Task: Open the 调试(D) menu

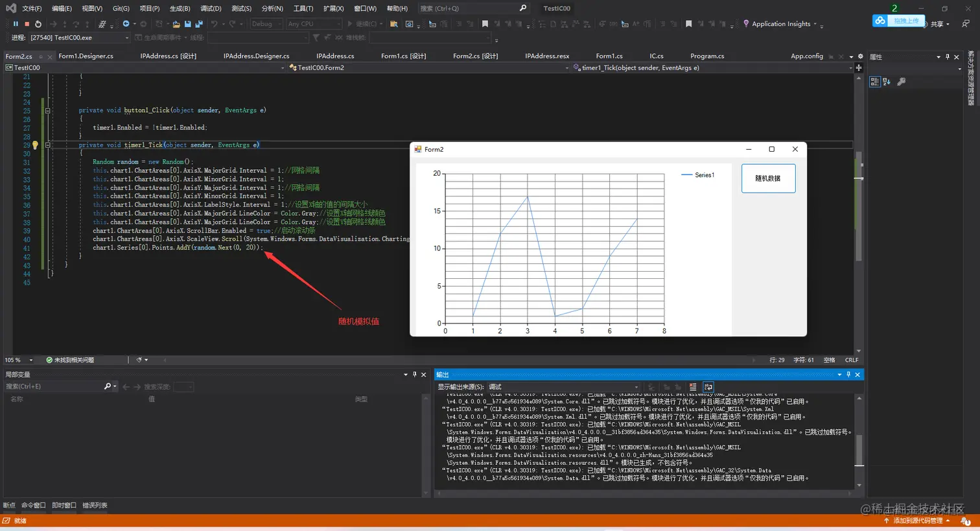Action: tap(211, 8)
